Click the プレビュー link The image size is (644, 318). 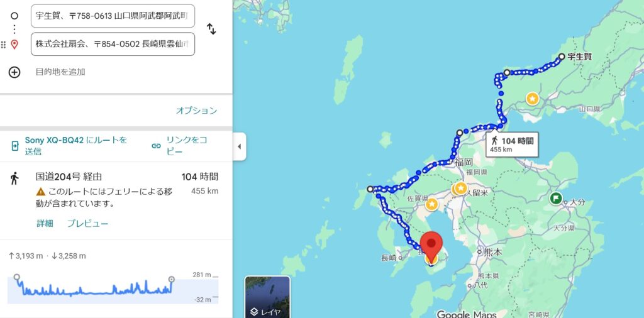(x=88, y=224)
